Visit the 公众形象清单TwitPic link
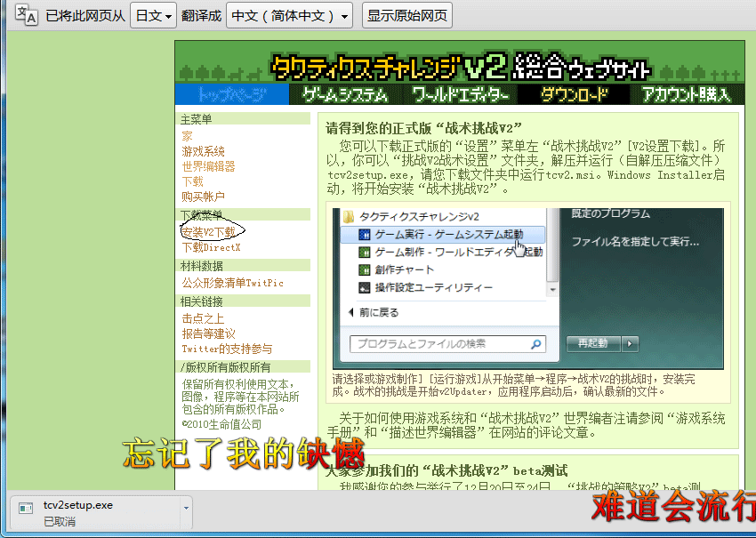The height and width of the screenshot is (538, 756). [x=232, y=283]
